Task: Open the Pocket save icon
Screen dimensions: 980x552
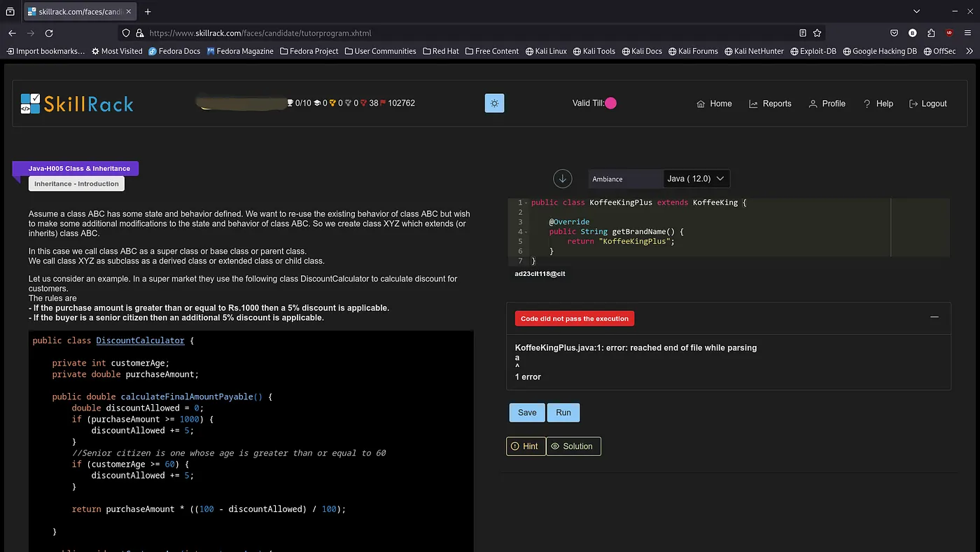Action: point(894,33)
